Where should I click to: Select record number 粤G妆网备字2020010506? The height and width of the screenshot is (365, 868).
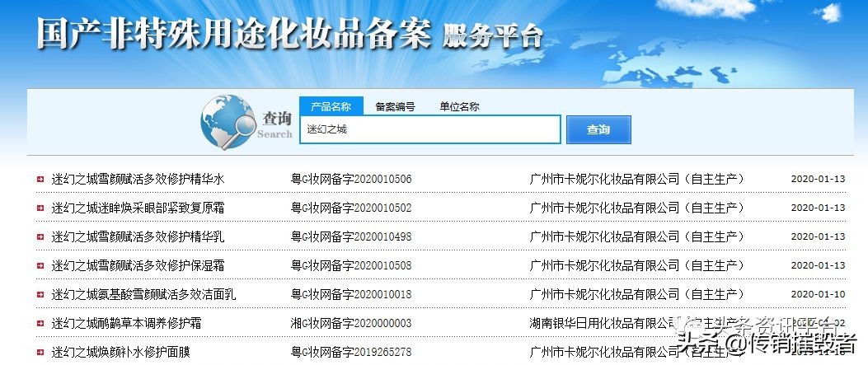(x=351, y=179)
